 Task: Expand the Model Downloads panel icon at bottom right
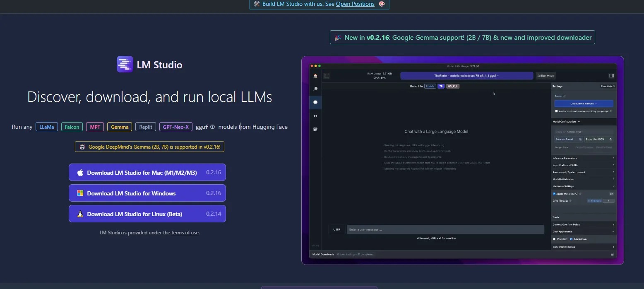612,254
